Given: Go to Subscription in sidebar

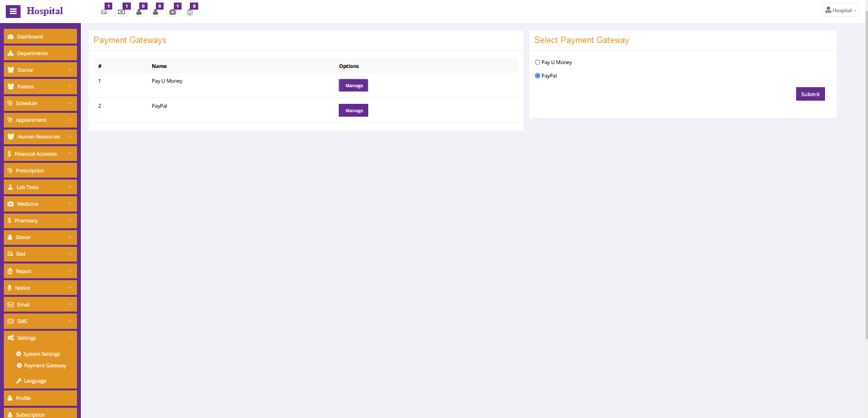Looking at the screenshot, I should point(40,414).
